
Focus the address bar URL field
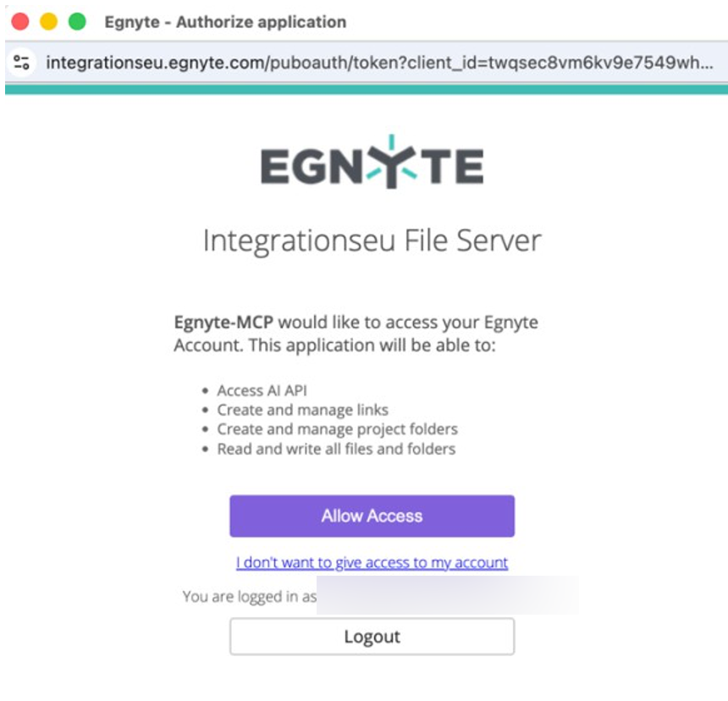pyautogui.click(x=379, y=62)
